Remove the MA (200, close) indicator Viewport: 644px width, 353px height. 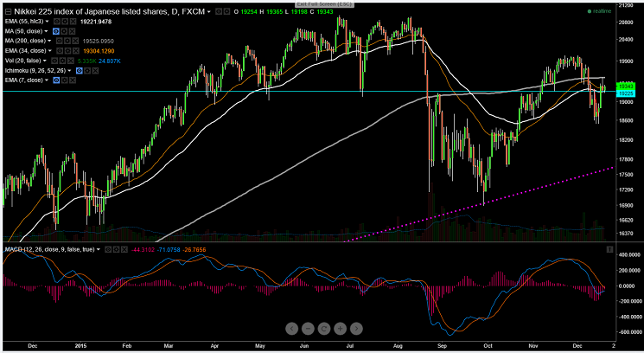[75, 41]
